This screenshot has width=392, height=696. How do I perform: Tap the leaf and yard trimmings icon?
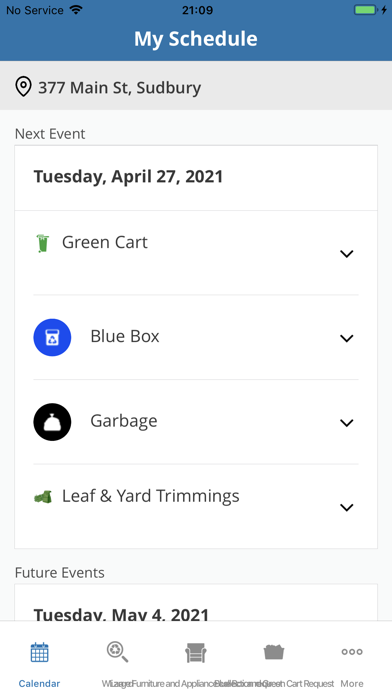(x=43, y=496)
